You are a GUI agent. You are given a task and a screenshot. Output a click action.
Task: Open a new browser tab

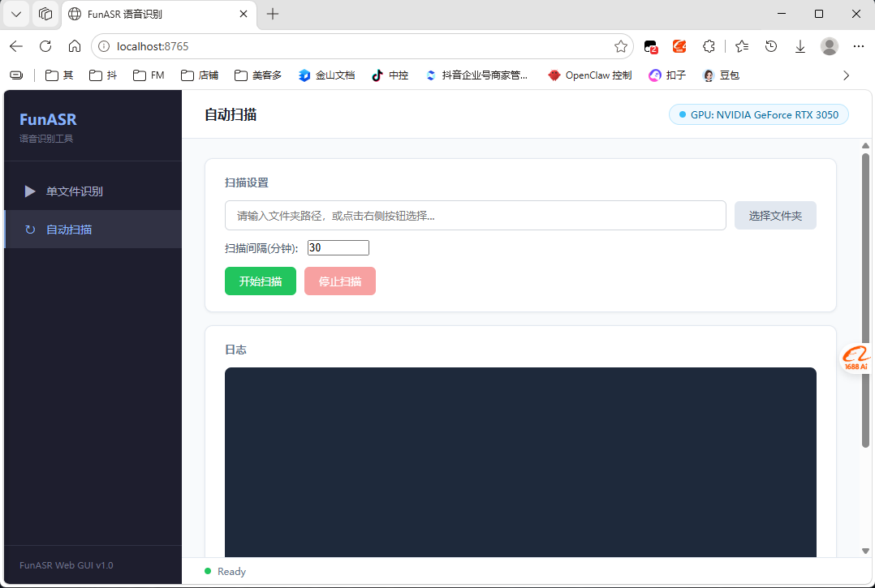273,14
